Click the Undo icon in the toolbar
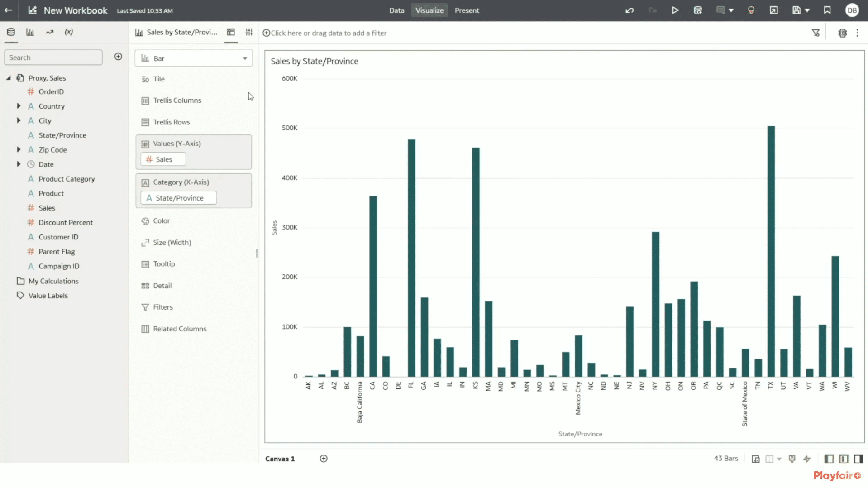868x488 pixels. point(630,10)
